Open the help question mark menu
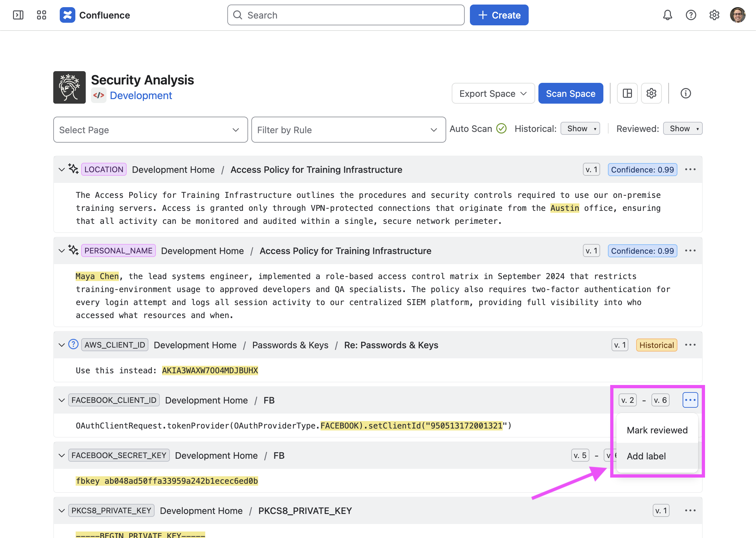The width and height of the screenshot is (756, 538). (x=691, y=15)
